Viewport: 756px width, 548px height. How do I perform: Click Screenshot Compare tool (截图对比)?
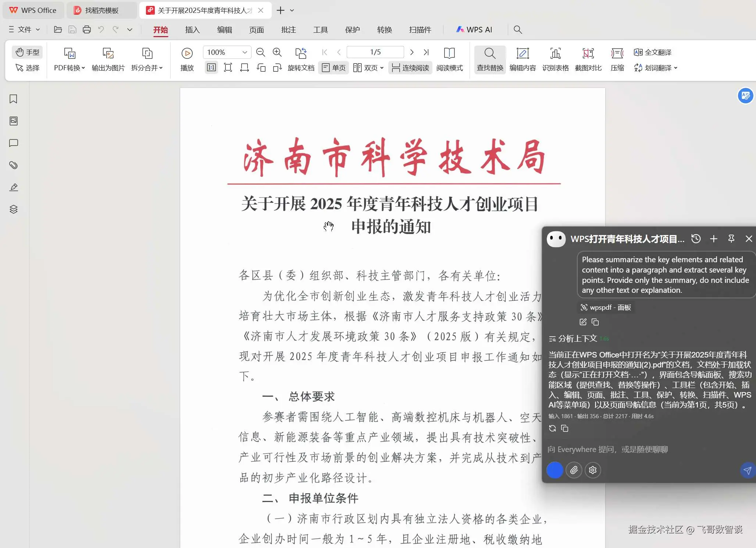(x=588, y=59)
